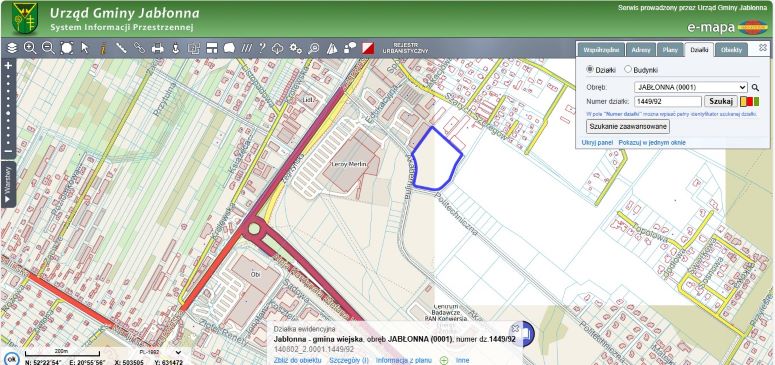Open Szczegóły (I) link
Screen dimensions: 775x365
349,361
